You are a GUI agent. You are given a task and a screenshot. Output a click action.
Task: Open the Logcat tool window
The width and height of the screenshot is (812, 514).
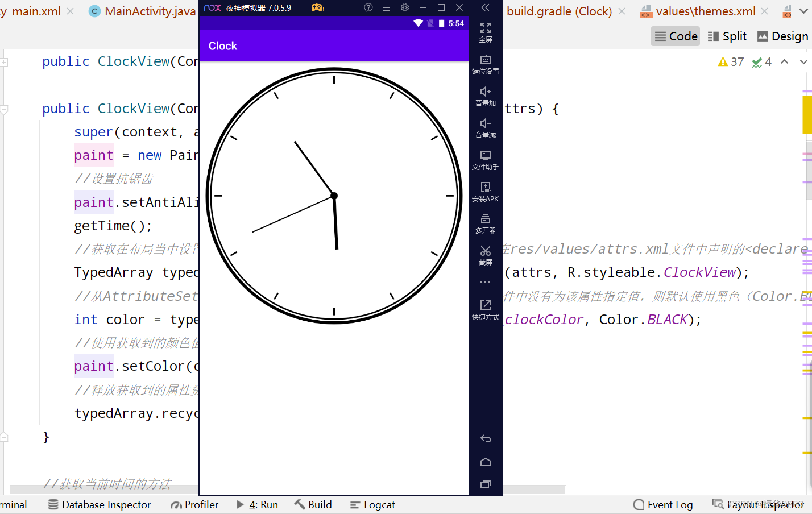[x=372, y=505]
